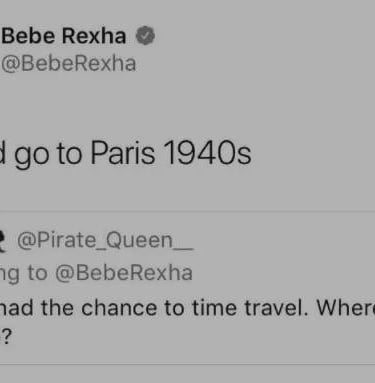Click the verified badge beside Bebe Rexha

(x=145, y=35)
